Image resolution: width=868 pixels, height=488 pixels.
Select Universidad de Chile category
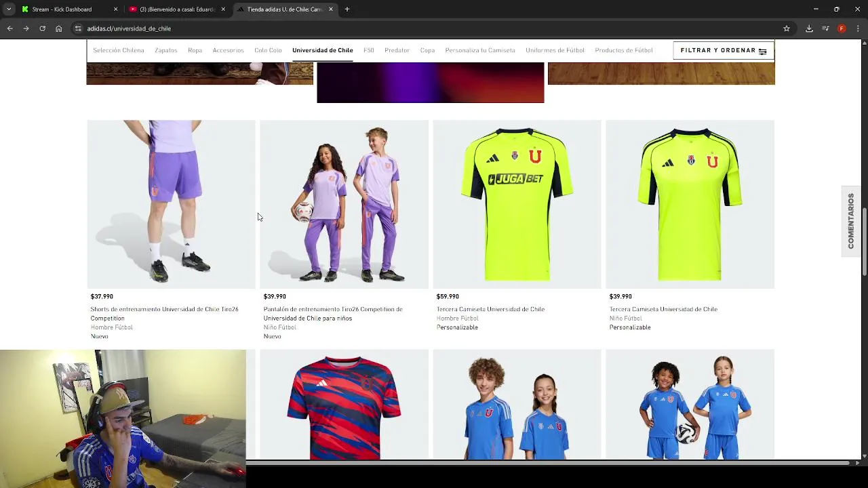point(323,50)
